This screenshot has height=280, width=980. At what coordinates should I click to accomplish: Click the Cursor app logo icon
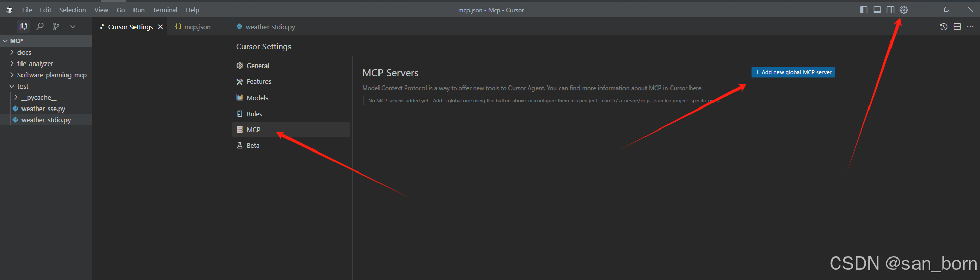(x=9, y=10)
